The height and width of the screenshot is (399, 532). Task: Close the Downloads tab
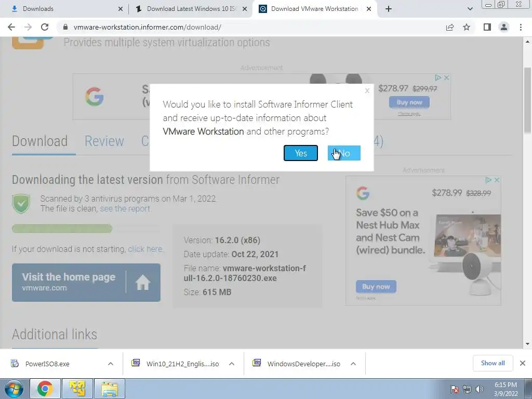pos(121,9)
